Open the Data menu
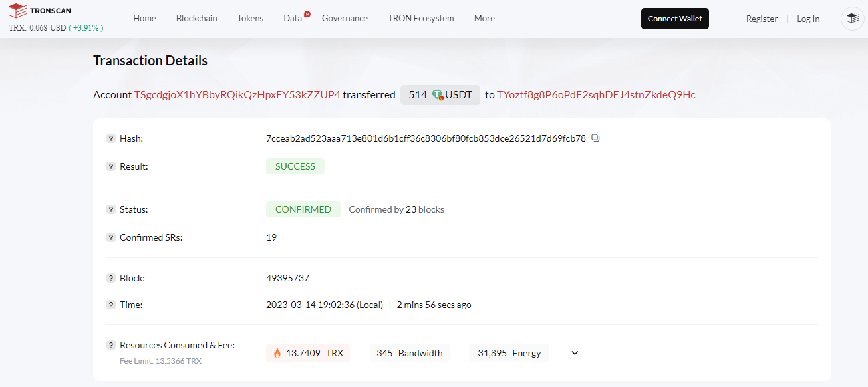This screenshot has height=387, width=868. click(293, 19)
